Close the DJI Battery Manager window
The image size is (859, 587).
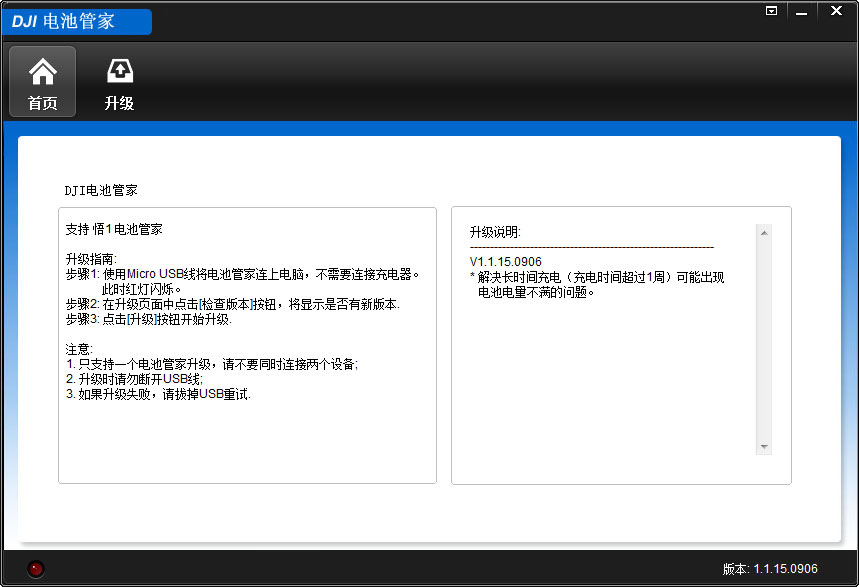tap(835, 11)
